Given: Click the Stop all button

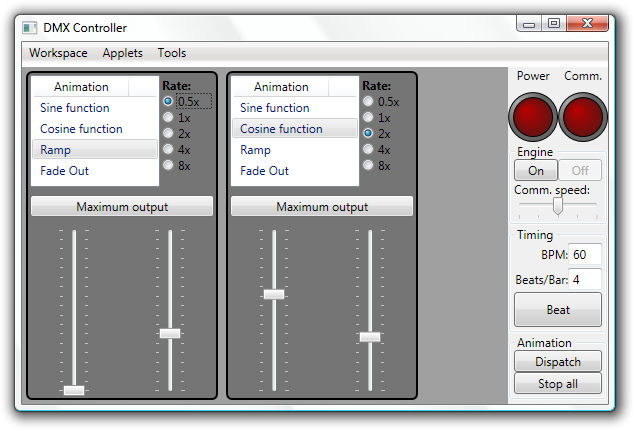Looking at the screenshot, I should pos(558,383).
